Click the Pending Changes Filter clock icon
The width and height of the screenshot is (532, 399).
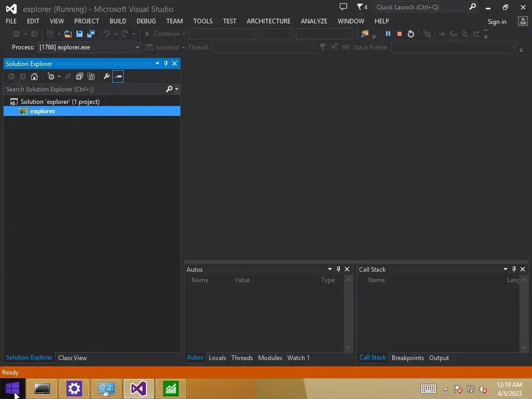51,76
